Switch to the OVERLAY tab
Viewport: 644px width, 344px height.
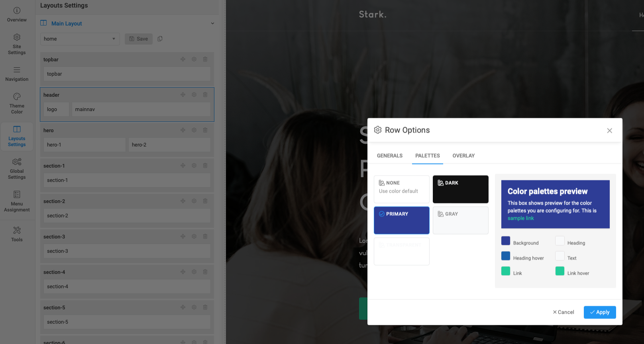(x=463, y=156)
